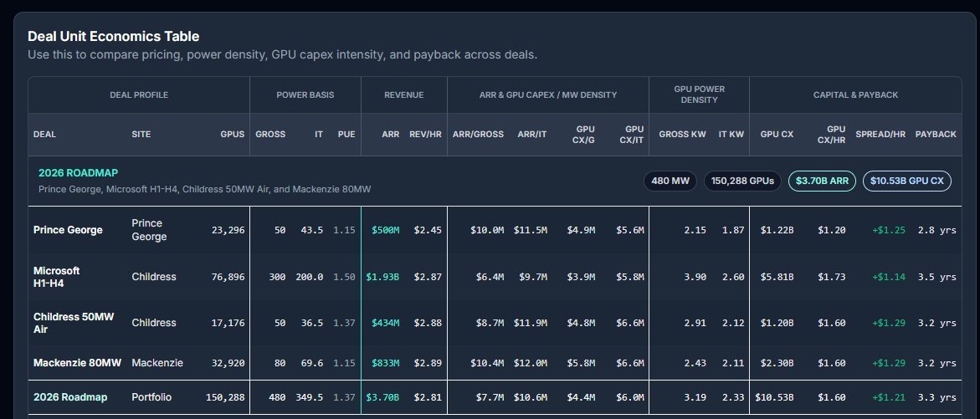980x419 pixels.
Task: Click the PAYBACK column header
Action: [x=936, y=135]
